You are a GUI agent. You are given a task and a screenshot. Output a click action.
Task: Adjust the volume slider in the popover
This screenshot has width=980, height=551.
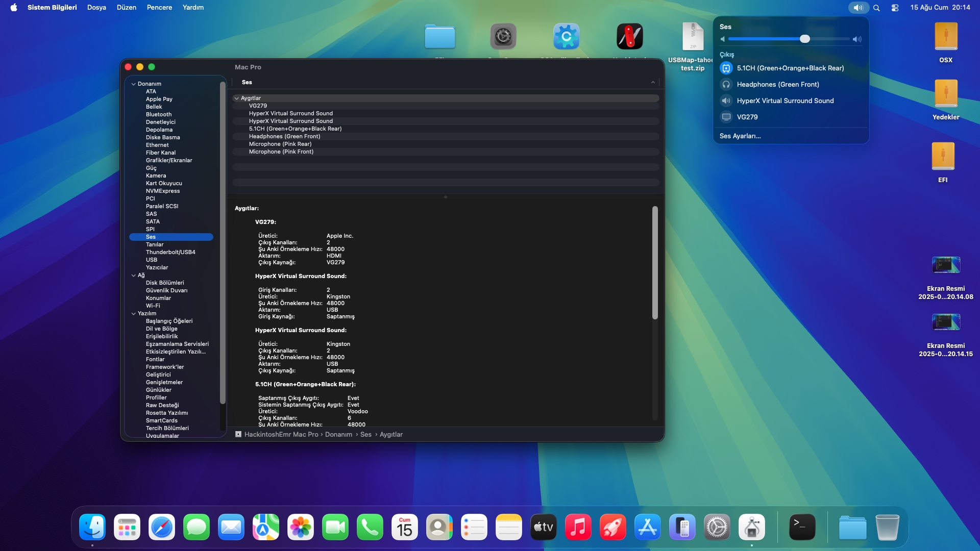coord(804,39)
